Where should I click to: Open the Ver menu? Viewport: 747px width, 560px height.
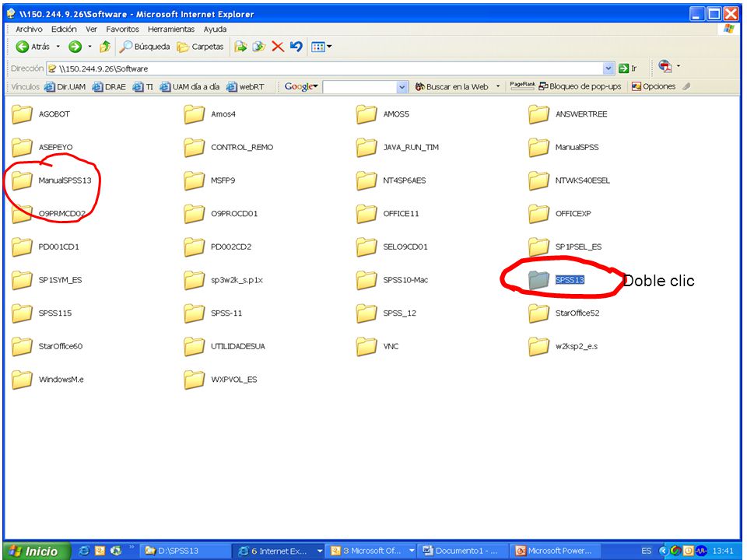coord(92,29)
